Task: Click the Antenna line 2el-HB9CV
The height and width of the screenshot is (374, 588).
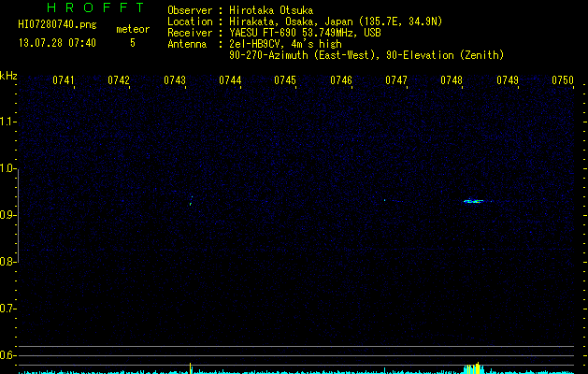Action: [x=285, y=44]
